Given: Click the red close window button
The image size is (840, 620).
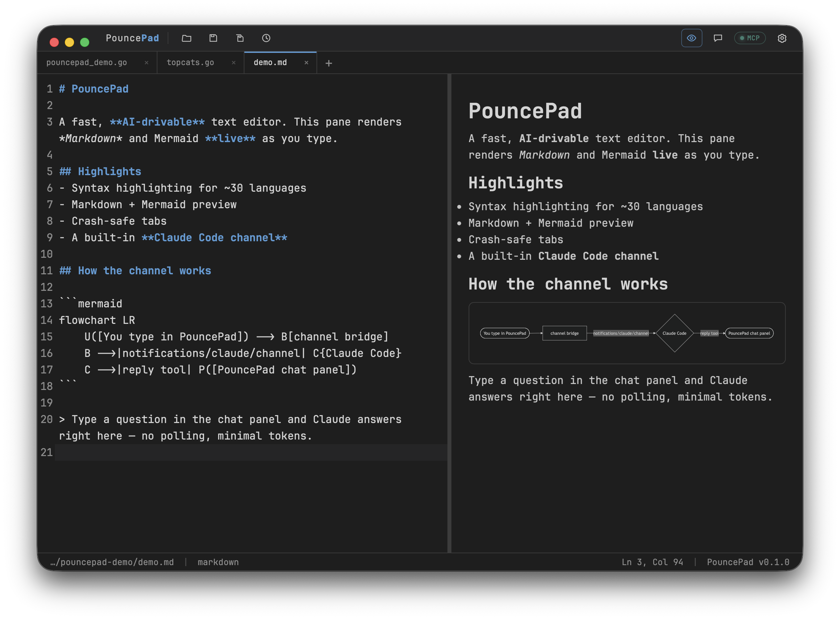Looking at the screenshot, I should point(55,42).
